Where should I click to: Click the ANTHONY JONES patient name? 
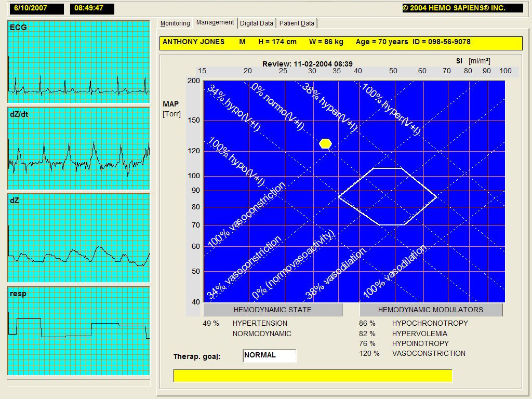[193, 42]
